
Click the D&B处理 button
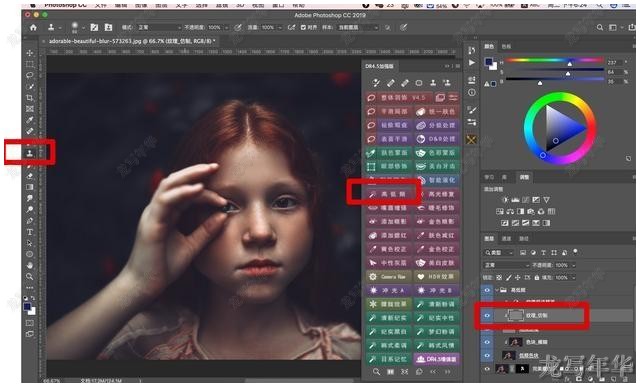point(437,139)
